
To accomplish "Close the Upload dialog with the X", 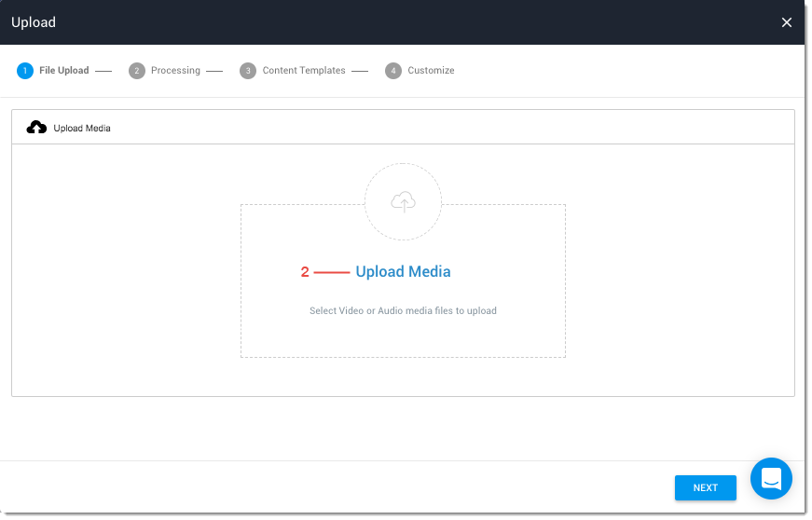I will coord(786,22).
